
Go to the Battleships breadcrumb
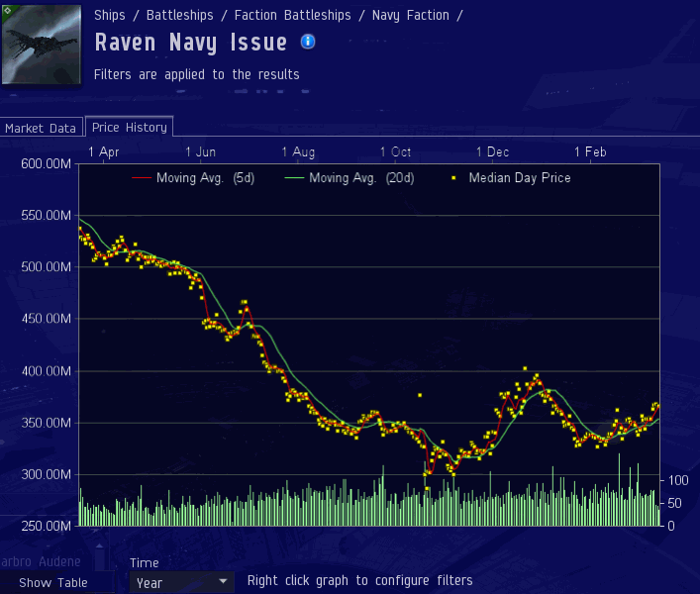180,15
